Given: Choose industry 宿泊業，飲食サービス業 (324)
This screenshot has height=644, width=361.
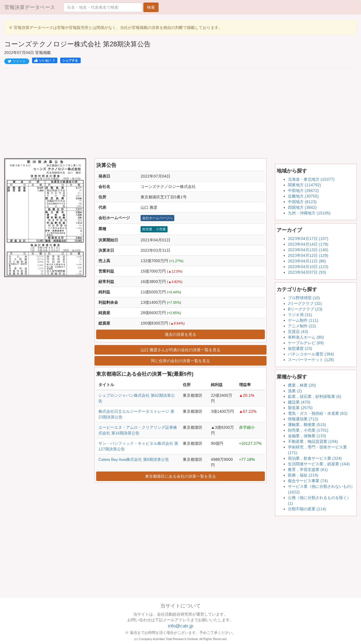Looking at the screenshot, I should point(315,458).
